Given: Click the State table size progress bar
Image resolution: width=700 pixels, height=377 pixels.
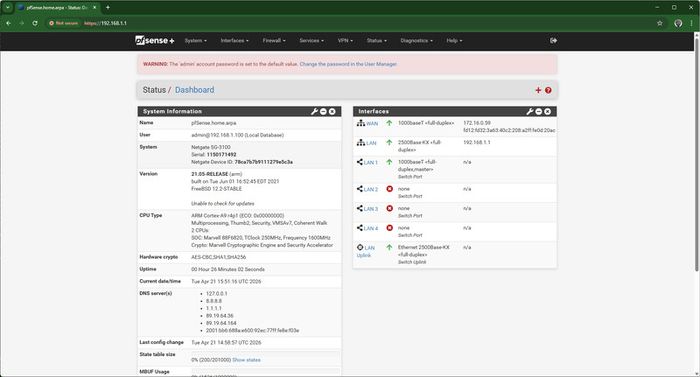Looking at the screenshot, I should (x=266, y=353).
